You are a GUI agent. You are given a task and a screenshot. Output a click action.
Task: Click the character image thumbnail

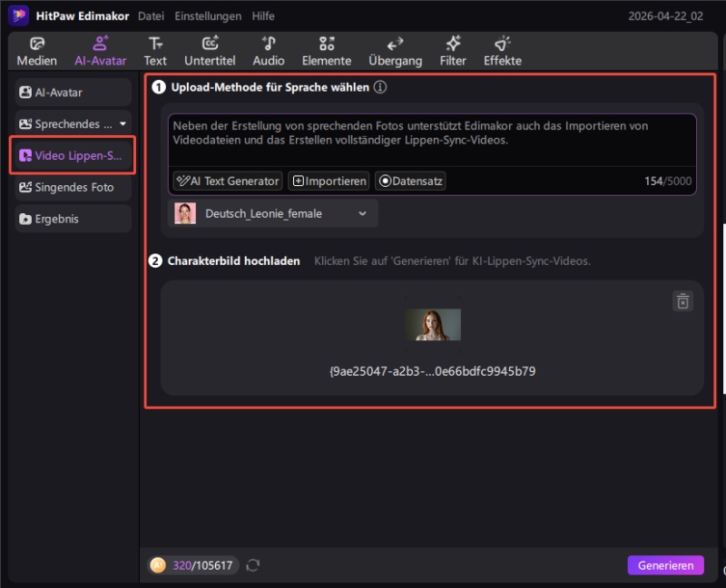pyautogui.click(x=434, y=325)
